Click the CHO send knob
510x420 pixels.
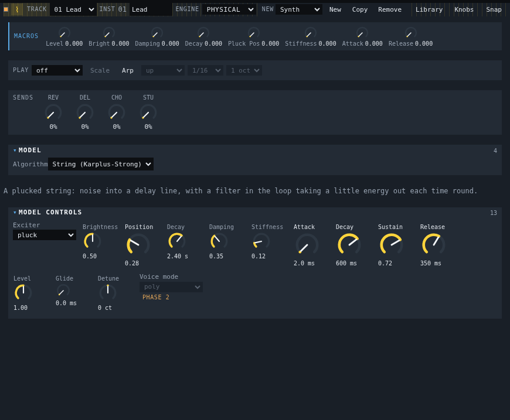click(x=117, y=113)
